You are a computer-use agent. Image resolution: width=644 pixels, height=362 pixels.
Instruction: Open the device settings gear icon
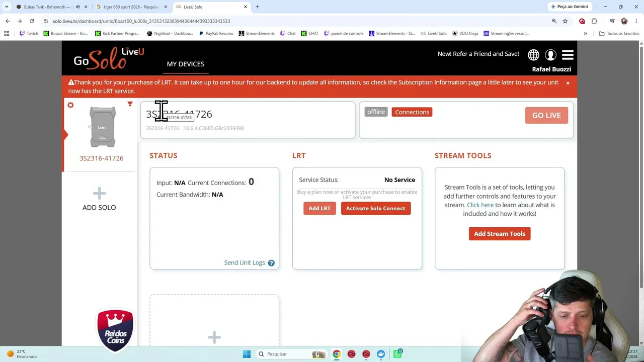click(x=70, y=105)
